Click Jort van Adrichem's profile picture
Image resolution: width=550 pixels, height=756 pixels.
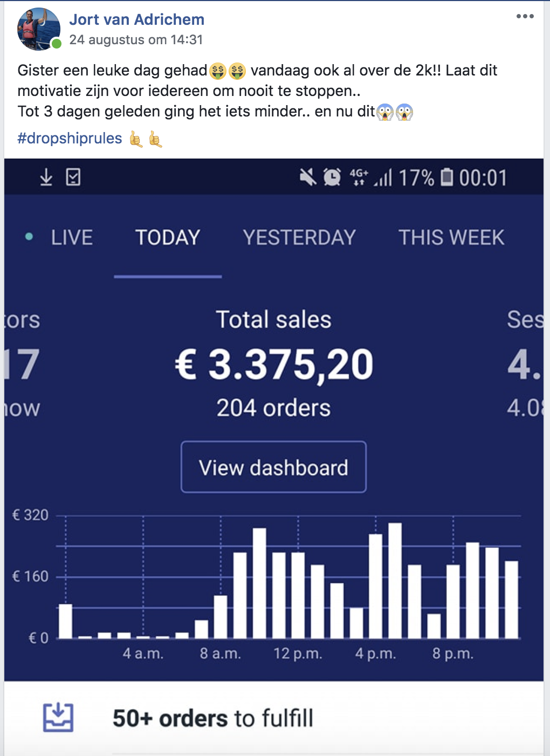(x=38, y=29)
